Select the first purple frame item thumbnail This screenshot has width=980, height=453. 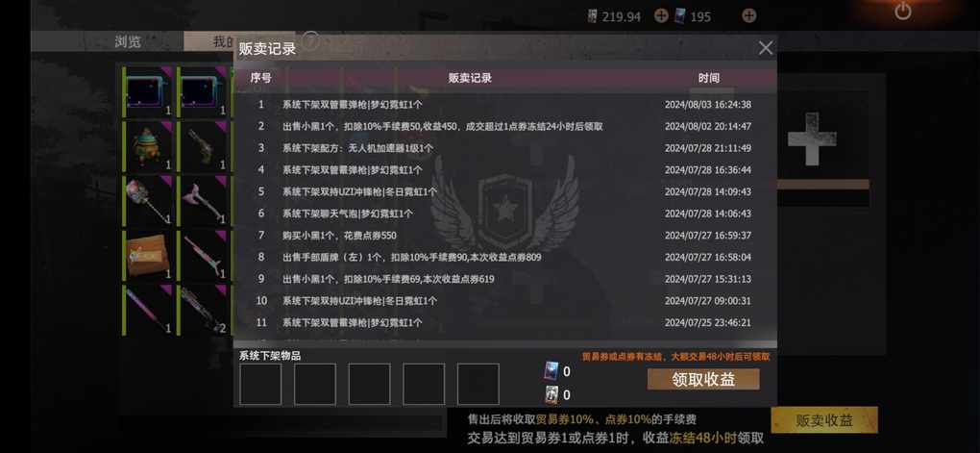pos(149,92)
